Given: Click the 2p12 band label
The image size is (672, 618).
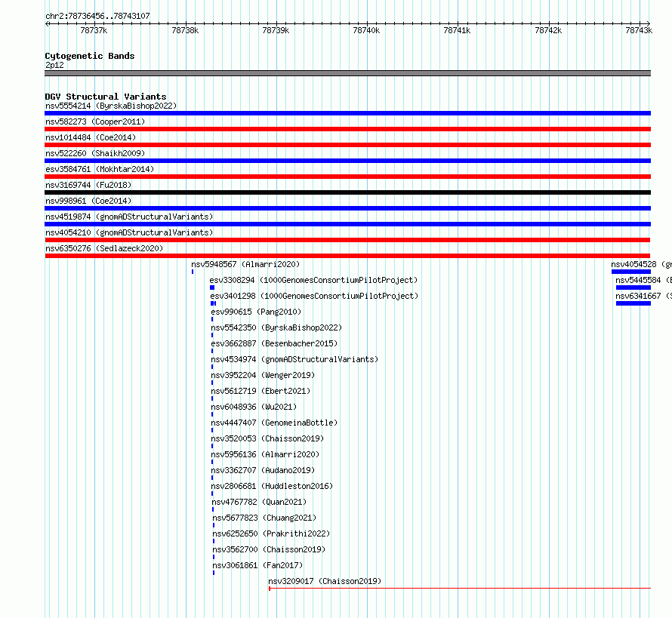Looking at the screenshot, I should (x=54, y=65).
